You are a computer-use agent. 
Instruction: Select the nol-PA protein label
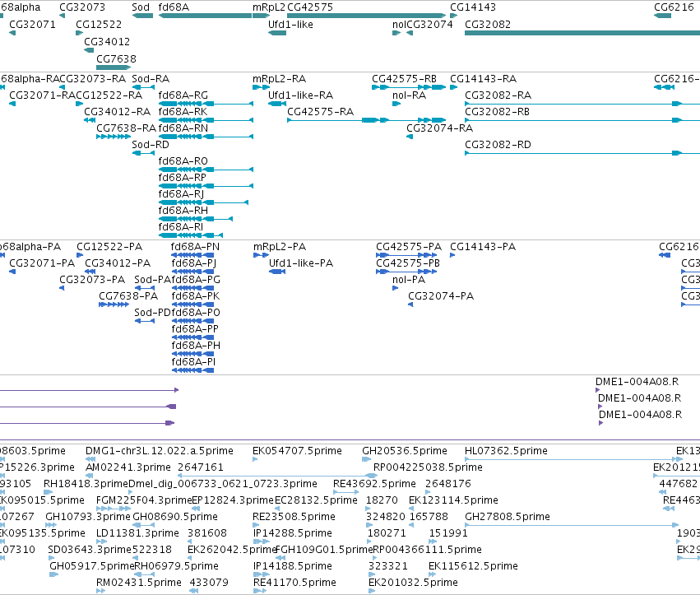click(x=409, y=280)
